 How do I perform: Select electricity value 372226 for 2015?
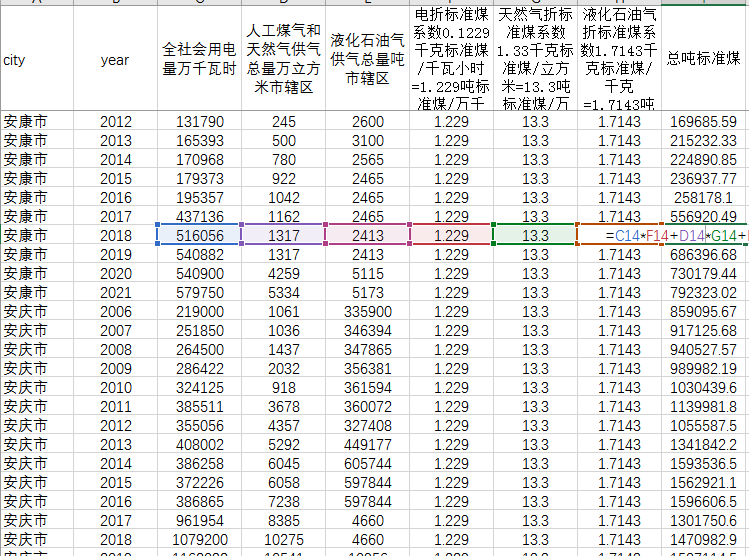tap(200, 482)
